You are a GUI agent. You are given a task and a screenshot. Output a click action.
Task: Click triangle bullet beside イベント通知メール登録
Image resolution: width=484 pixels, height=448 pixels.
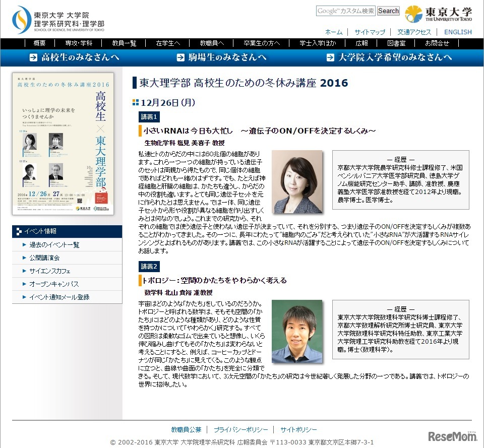pos(24,297)
